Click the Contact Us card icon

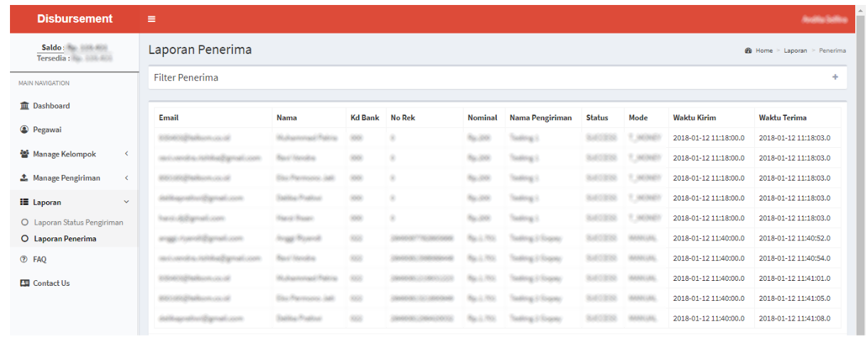tap(25, 283)
